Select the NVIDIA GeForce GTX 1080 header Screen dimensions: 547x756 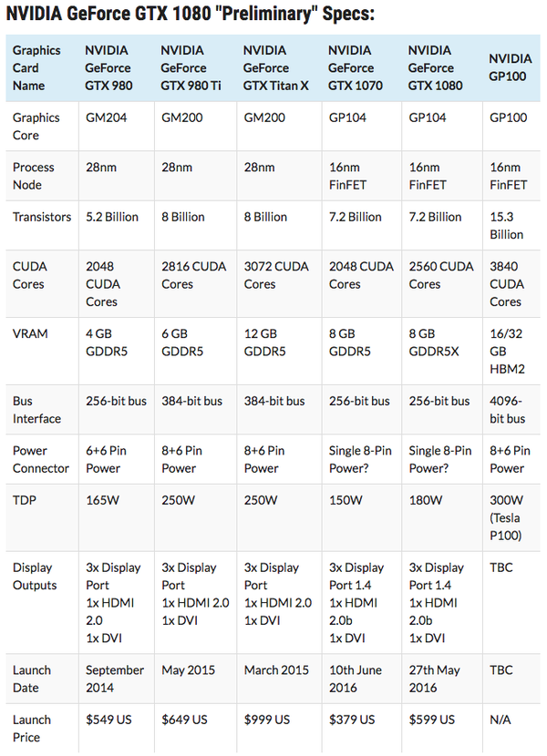coord(435,68)
